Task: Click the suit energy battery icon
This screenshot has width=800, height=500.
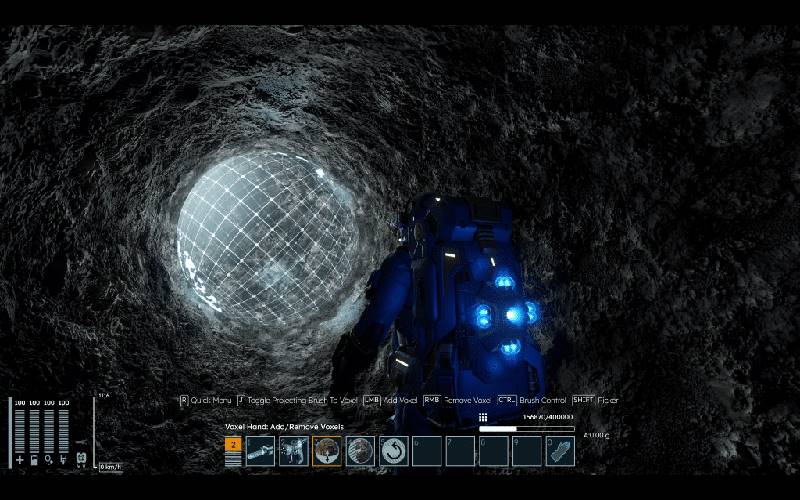Action: (35, 460)
